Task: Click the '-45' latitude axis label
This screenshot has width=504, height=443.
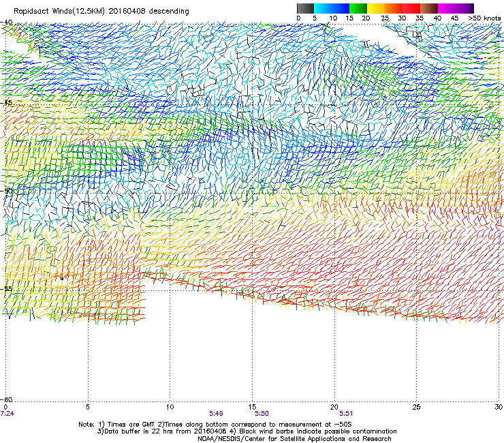Action: [x=6, y=103]
